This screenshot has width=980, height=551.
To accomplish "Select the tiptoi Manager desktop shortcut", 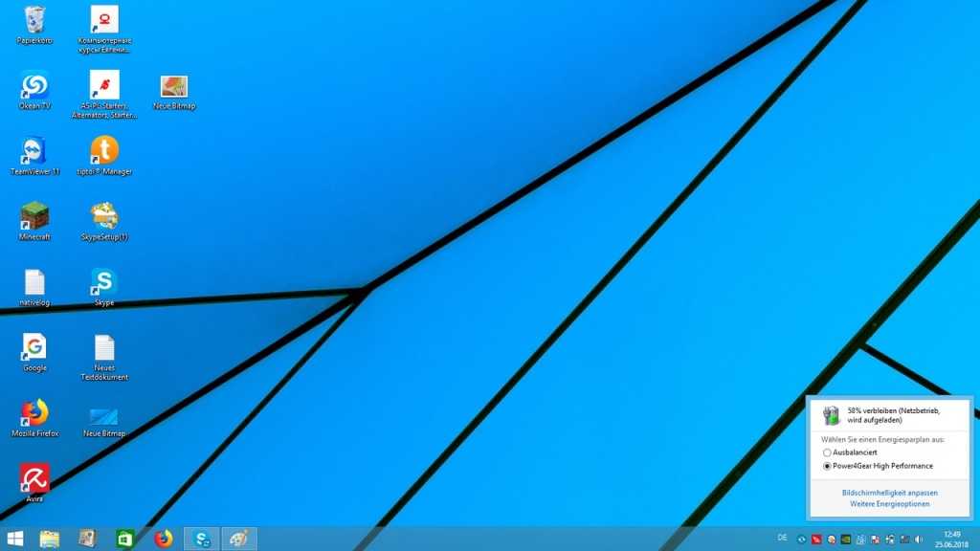I will pos(103,151).
